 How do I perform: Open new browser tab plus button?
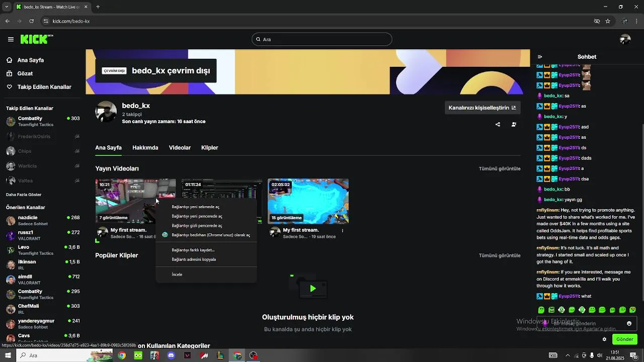[98, 7]
